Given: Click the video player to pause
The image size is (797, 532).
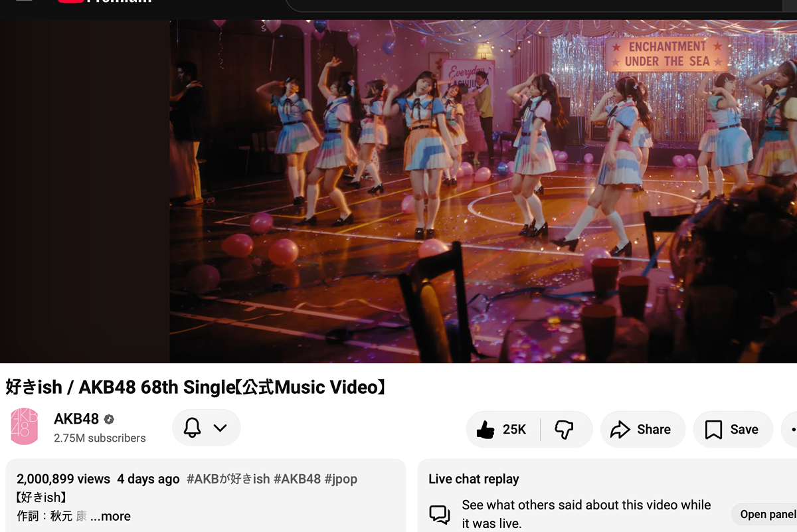Looking at the screenshot, I should pyautogui.click(x=398, y=191).
